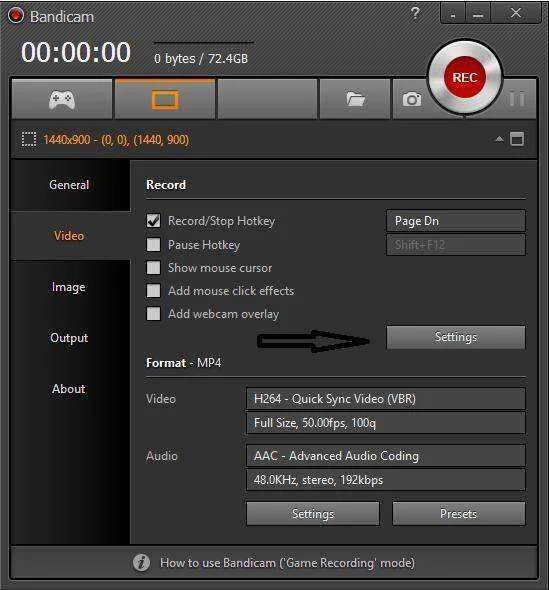Click the Full Size, 50.00fps, 100q field
This screenshot has height=590, width=549.
tap(386, 423)
